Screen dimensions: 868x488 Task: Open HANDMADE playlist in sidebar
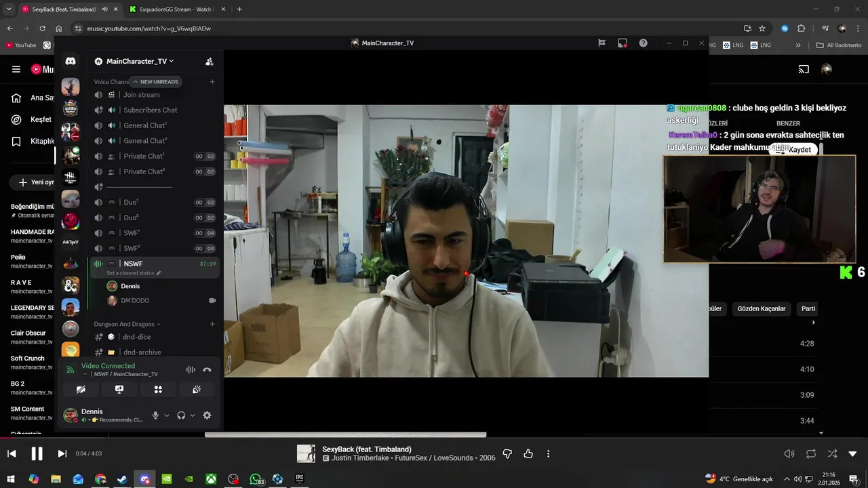33,235
